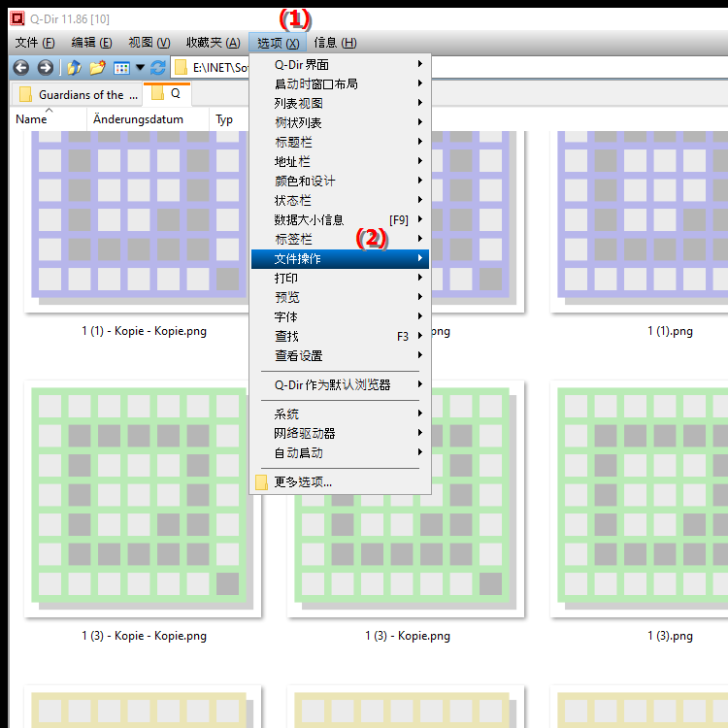The height and width of the screenshot is (728, 728).
Task: Open the 标签栏 menu entry
Action: pos(340,239)
